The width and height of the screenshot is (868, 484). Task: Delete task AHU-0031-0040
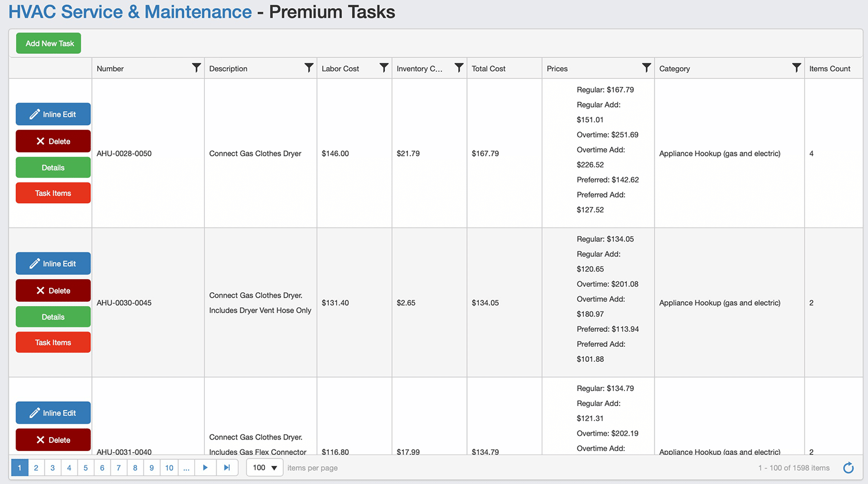[x=53, y=440]
